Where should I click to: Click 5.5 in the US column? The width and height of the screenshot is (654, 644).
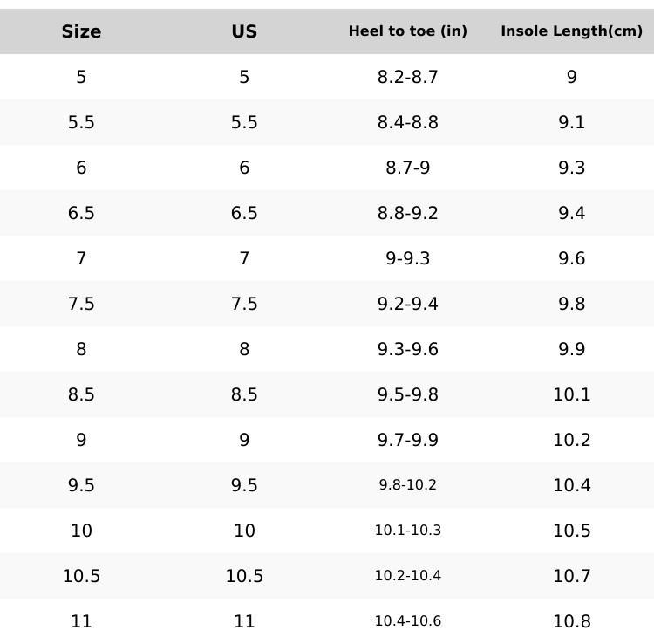[244, 122]
